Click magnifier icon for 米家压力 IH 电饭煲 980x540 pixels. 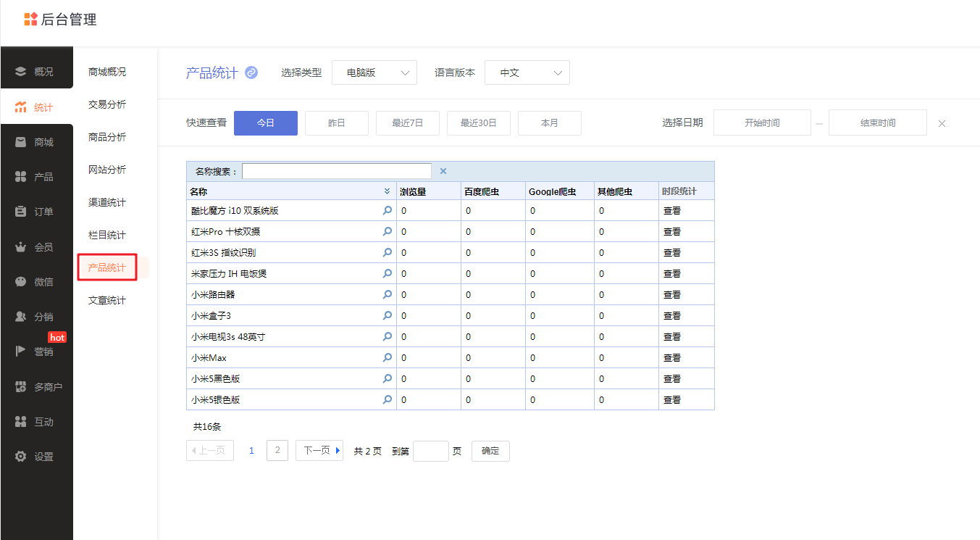coord(388,273)
